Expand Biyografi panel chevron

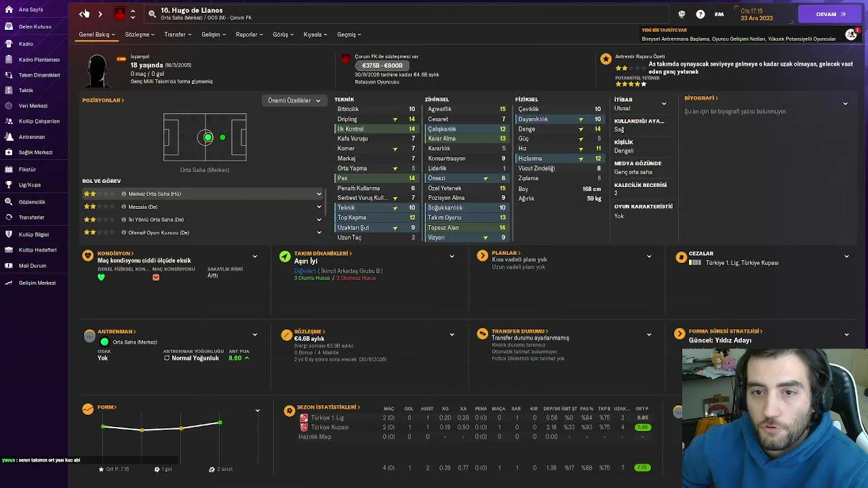pyautogui.click(x=845, y=104)
